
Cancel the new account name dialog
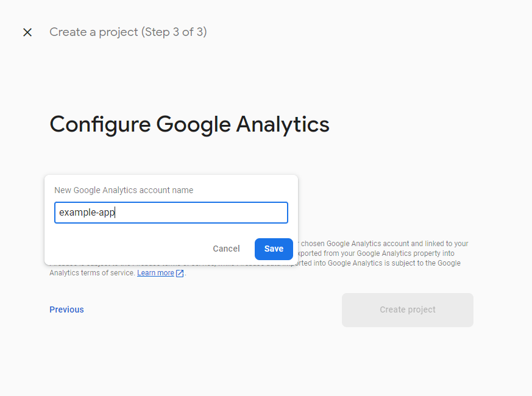226,249
